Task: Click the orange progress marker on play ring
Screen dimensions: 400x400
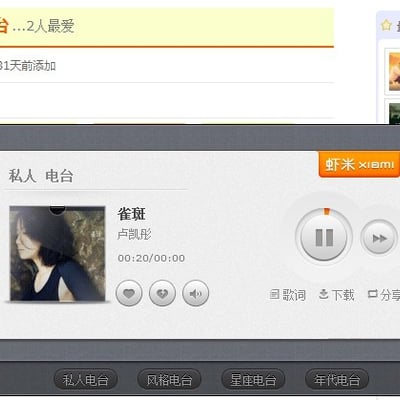Action: tap(327, 211)
